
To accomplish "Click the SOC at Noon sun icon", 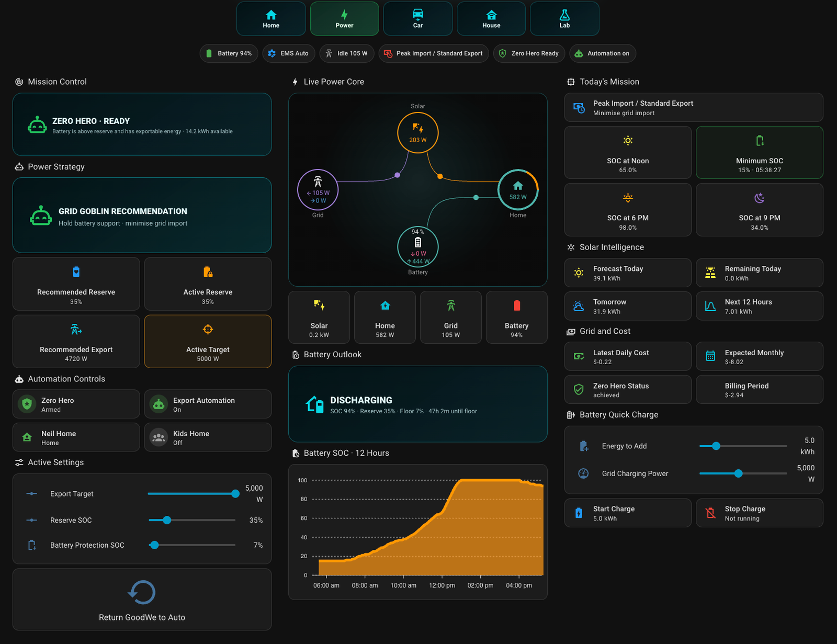I will coord(628,141).
